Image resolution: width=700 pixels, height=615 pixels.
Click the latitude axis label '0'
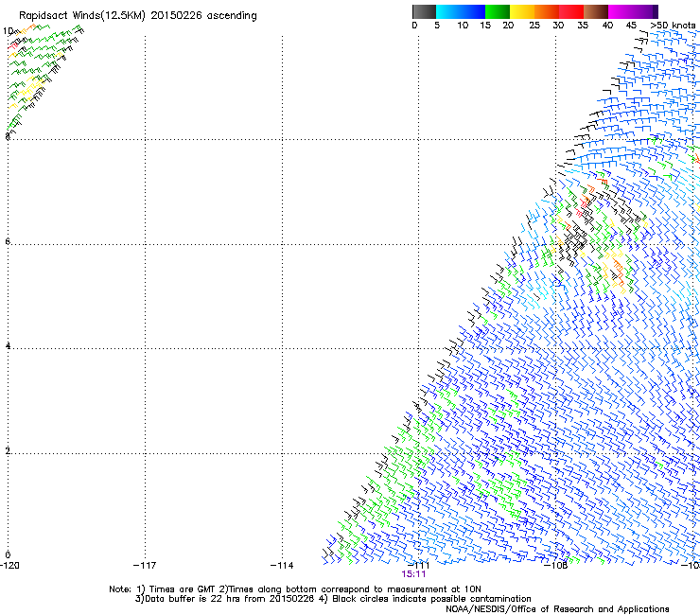pyautogui.click(x=8, y=555)
